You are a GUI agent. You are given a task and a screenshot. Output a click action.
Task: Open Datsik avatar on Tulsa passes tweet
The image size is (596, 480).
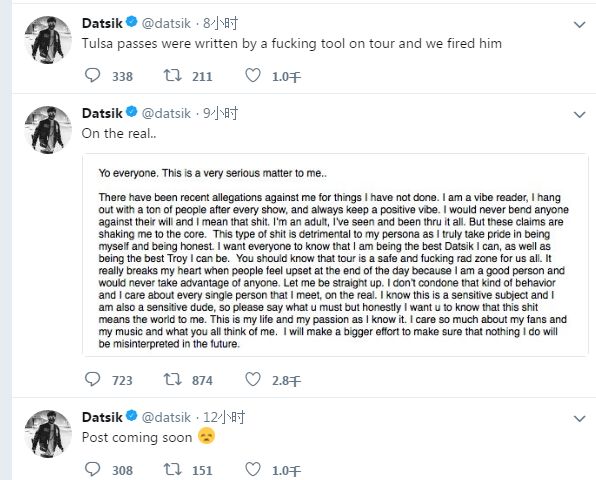pos(48,40)
